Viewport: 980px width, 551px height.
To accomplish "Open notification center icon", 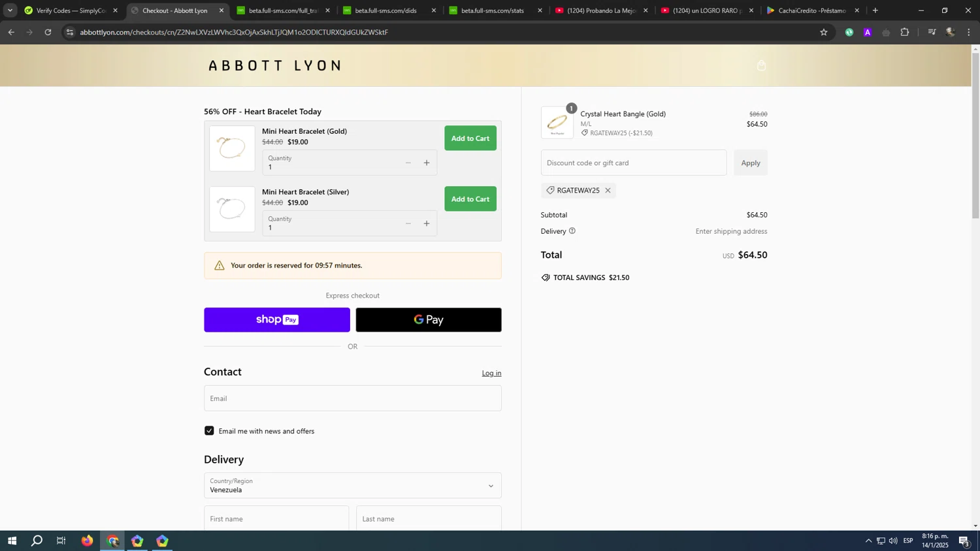I will tap(964, 541).
